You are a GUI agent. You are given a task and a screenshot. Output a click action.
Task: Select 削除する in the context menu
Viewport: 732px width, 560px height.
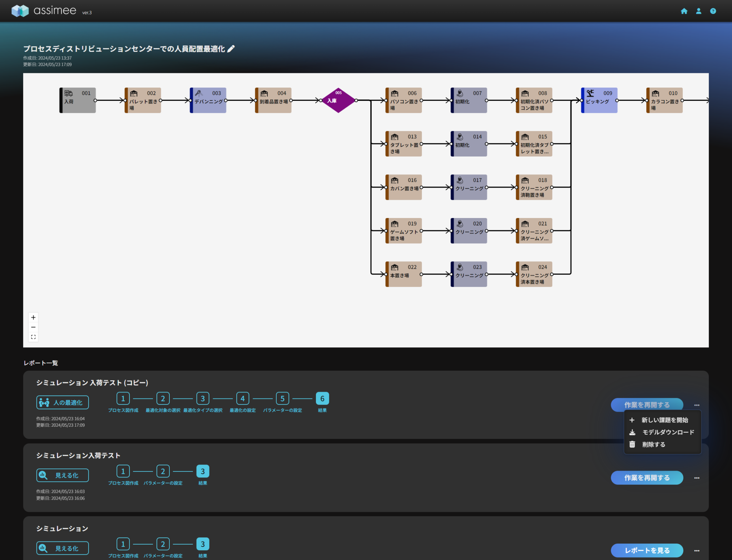653,444
